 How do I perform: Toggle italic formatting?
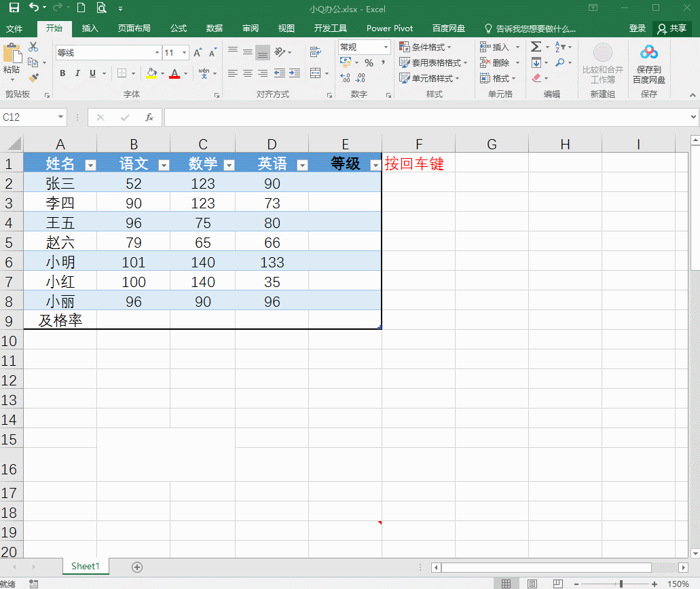[77, 73]
